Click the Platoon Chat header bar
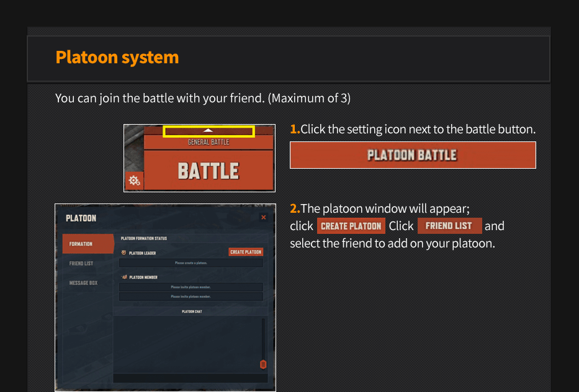Viewport: 579px width, 392px height. [192, 311]
